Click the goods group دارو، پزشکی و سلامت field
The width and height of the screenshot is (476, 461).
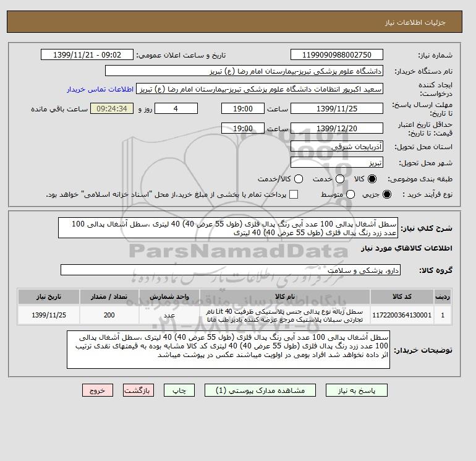coord(231,270)
